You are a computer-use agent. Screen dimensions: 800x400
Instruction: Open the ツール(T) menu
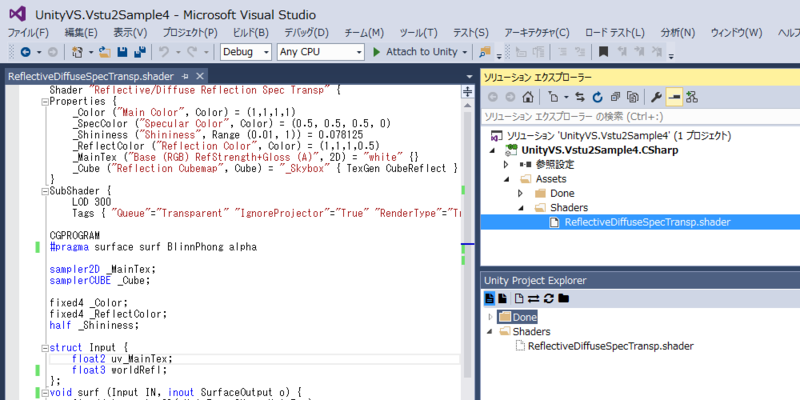(418, 33)
